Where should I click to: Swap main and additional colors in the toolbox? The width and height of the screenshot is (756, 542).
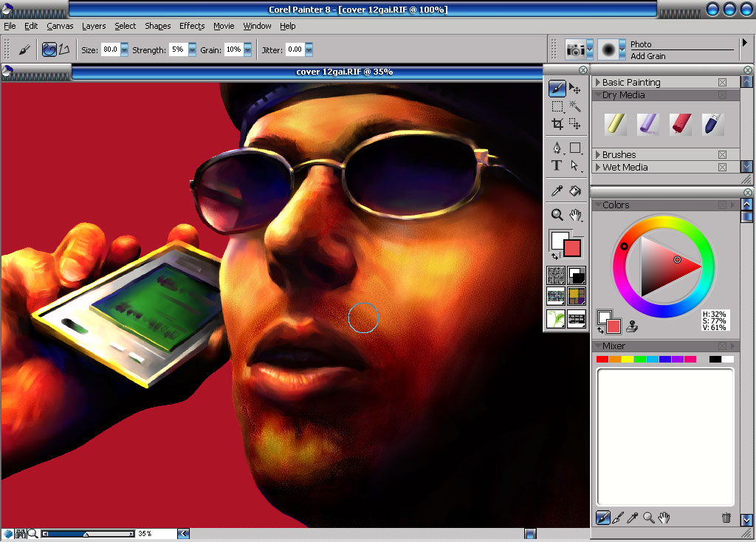(555, 256)
